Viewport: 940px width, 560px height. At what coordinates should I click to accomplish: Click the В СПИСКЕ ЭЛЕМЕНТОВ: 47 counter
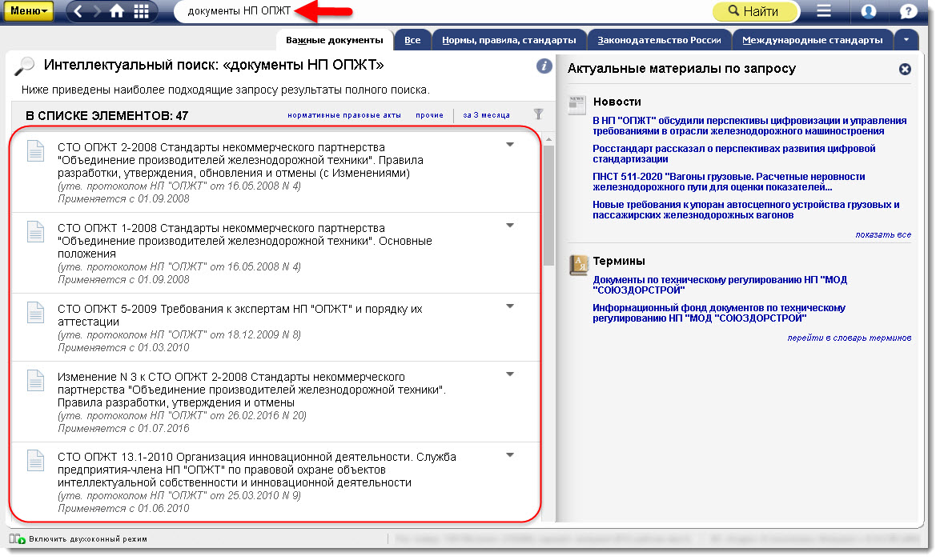106,115
